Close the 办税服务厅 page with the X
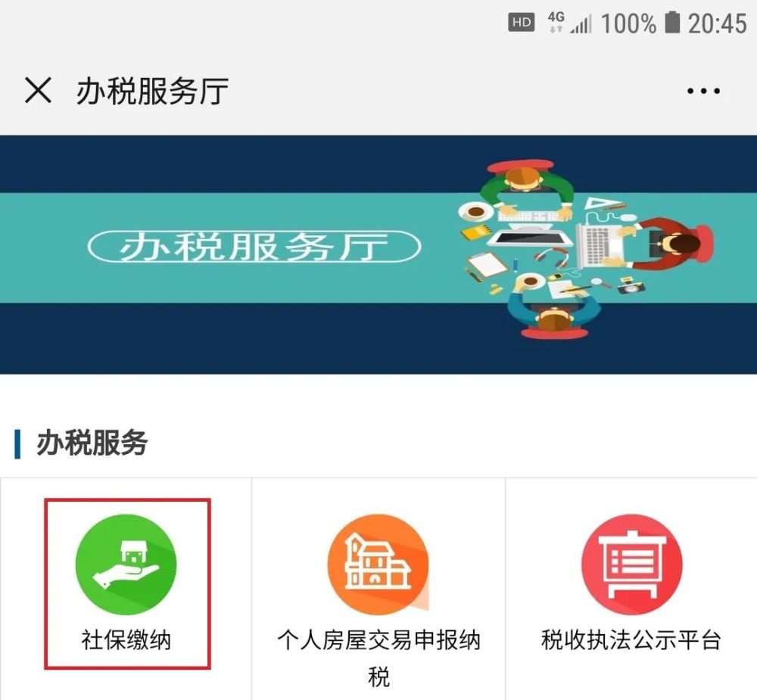The height and width of the screenshot is (700, 757). point(38,90)
